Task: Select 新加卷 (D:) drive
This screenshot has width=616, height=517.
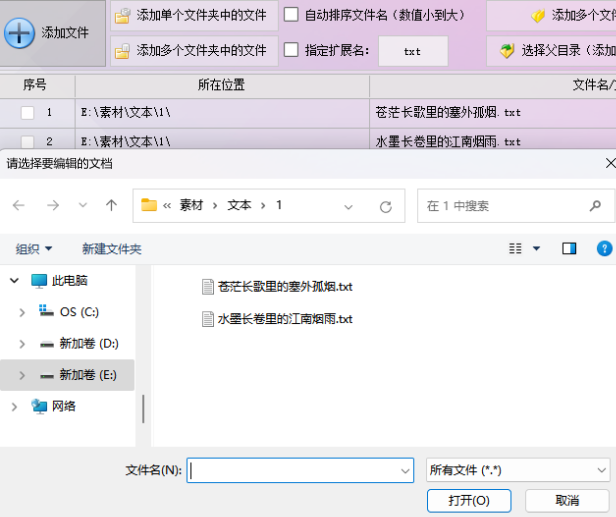Action: pyautogui.click(x=89, y=344)
